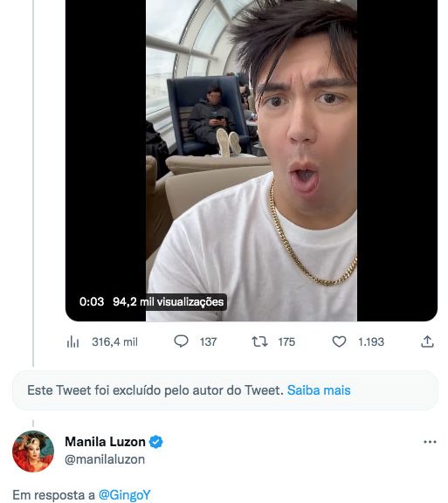Click the 0:03 video timestamp
Viewport: 448px width, 503px height.
point(92,302)
